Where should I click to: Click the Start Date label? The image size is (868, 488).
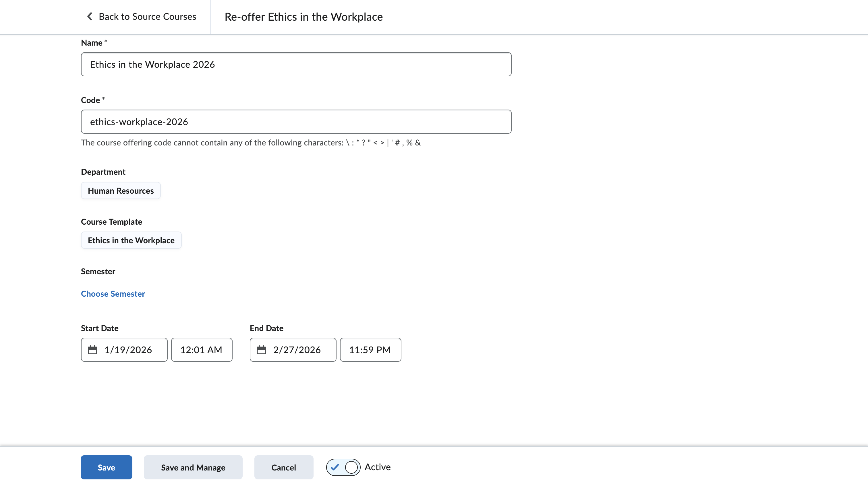(x=100, y=328)
